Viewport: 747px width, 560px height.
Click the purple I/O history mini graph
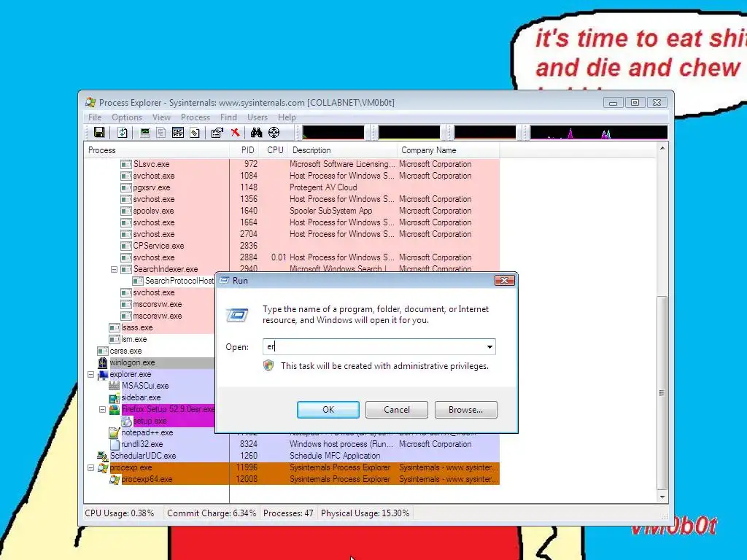(x=599, y=133)
